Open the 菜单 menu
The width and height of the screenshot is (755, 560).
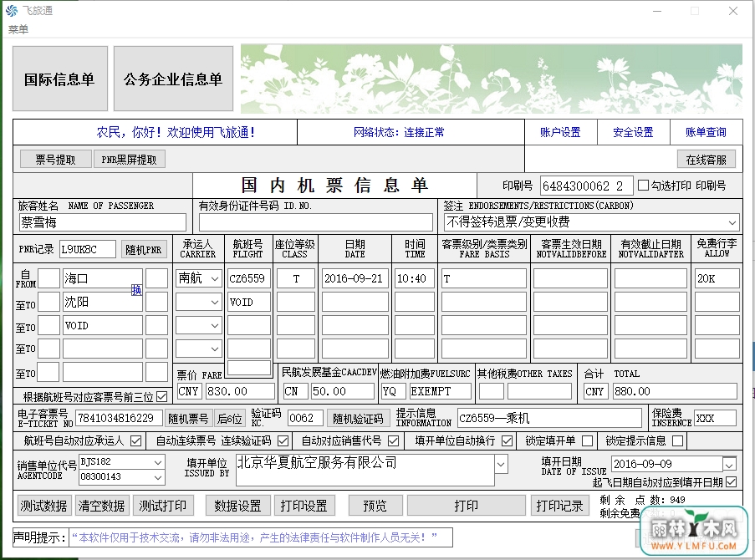[18, 29]
